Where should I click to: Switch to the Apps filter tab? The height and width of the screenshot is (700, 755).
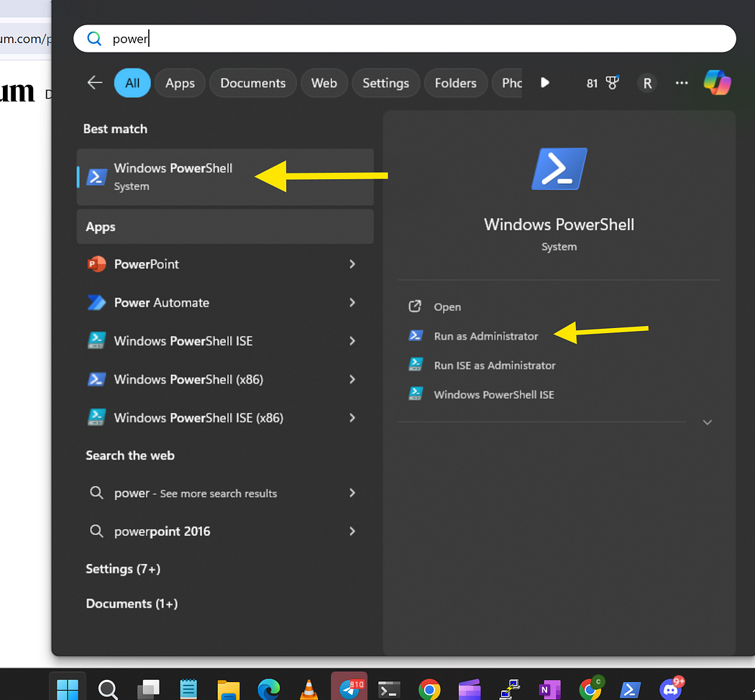point(180,83)
